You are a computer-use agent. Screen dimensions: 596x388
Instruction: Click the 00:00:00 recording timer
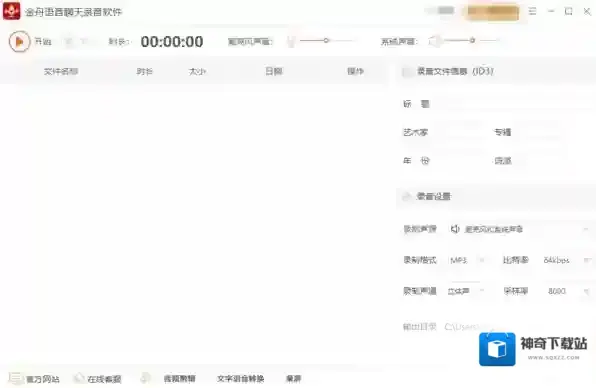pyautogui.click(x=172, y=41)
